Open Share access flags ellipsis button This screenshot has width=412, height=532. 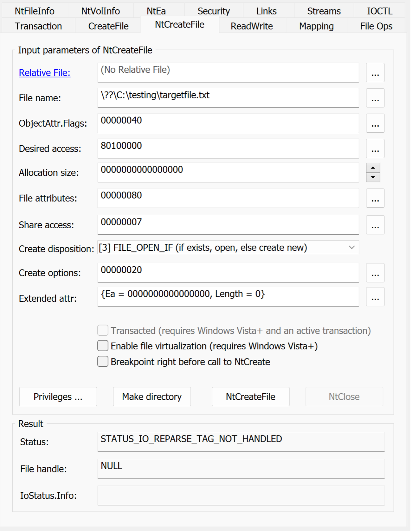coord(375,225)
